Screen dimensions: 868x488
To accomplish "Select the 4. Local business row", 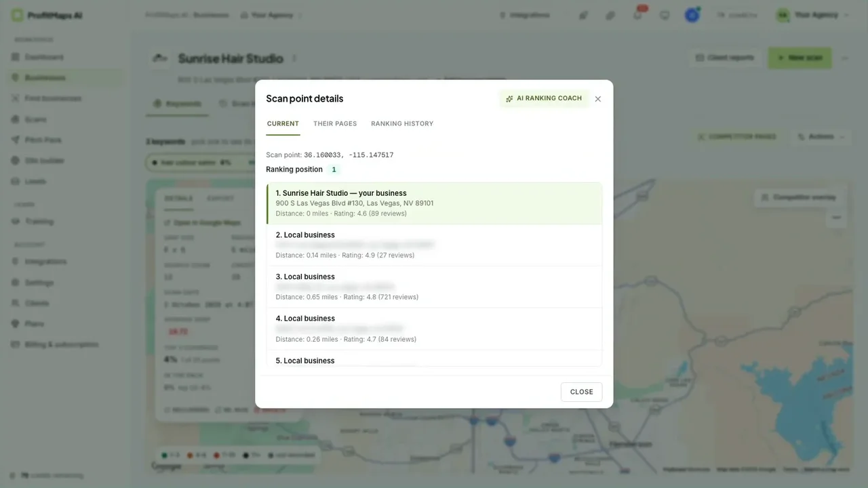I will 434,329.
